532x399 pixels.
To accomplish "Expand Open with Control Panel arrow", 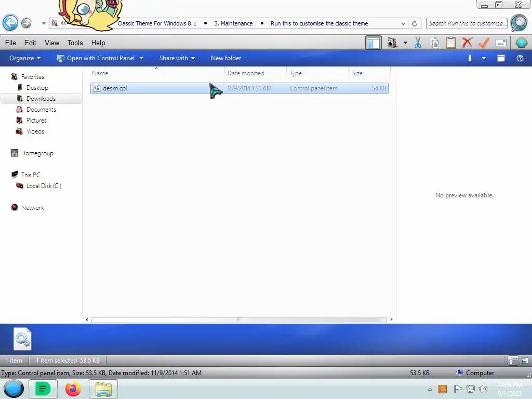I will tap(141, 58).
